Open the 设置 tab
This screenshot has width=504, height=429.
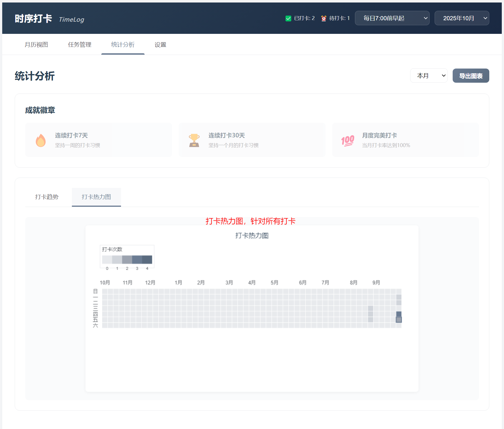tap(160, 45)
